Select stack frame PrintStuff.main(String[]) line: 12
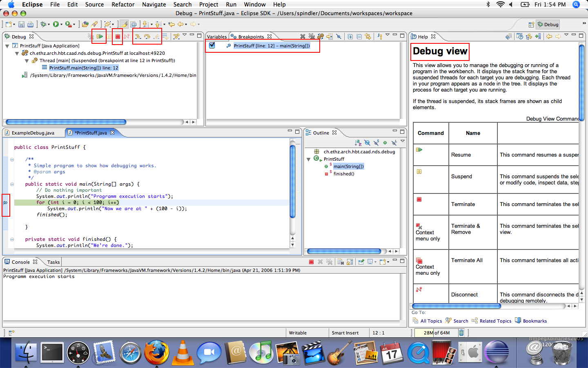This screenshot has height=368, width=588. point(84,68)
